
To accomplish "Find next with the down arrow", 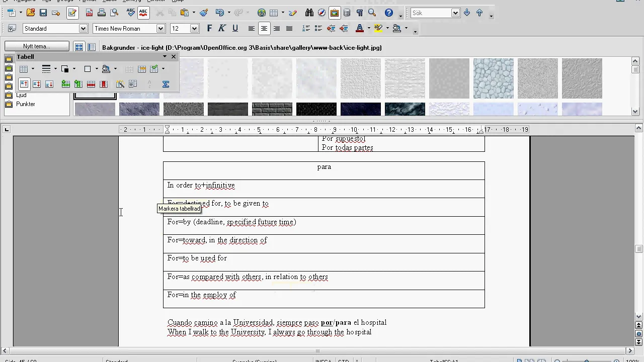I will pos(467,13).
